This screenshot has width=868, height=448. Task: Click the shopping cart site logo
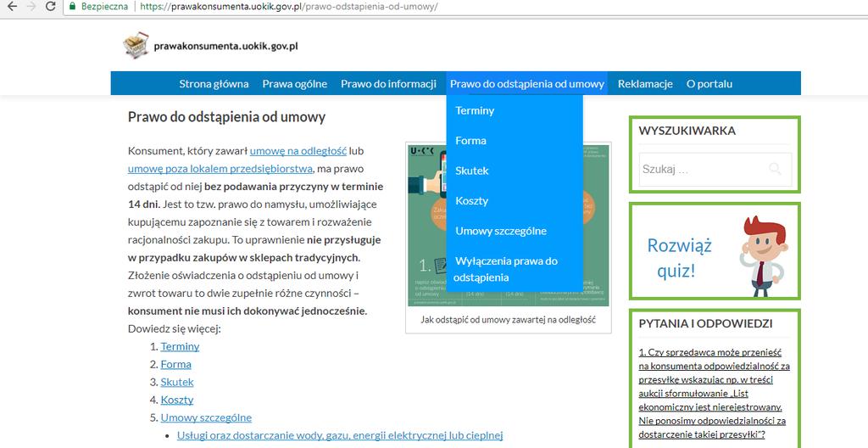[x=136, y=45]
